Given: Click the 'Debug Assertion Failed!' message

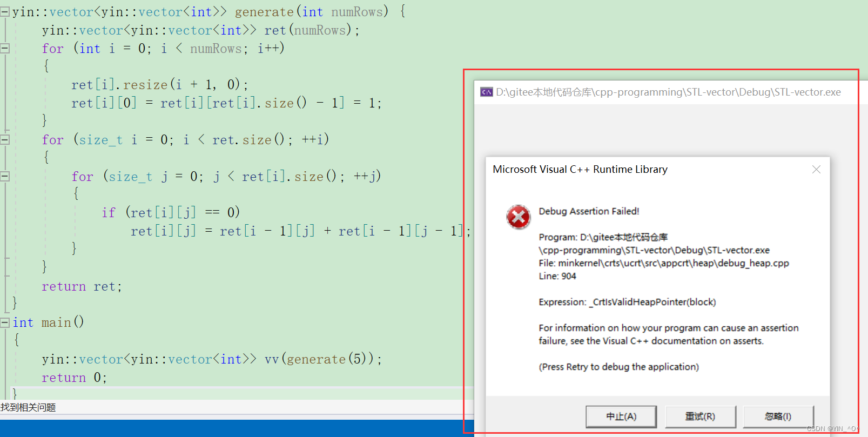Looking at the screenshot, I should 589,211.
